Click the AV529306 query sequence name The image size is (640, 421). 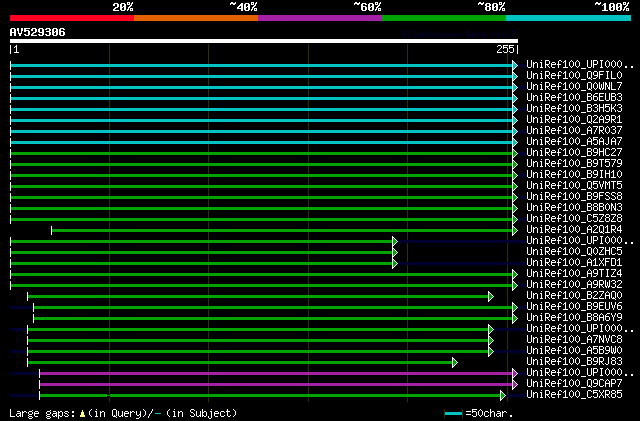(38, 32)
